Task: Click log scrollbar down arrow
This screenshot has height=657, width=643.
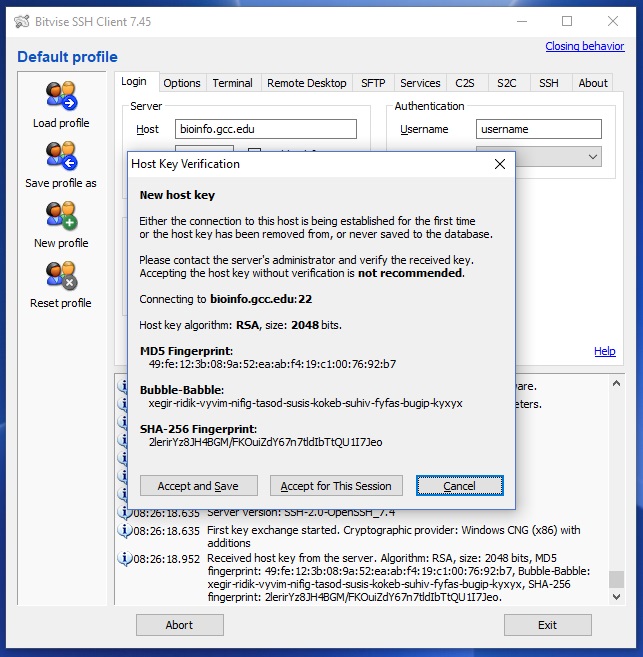Action: click(x=616, y=597)
